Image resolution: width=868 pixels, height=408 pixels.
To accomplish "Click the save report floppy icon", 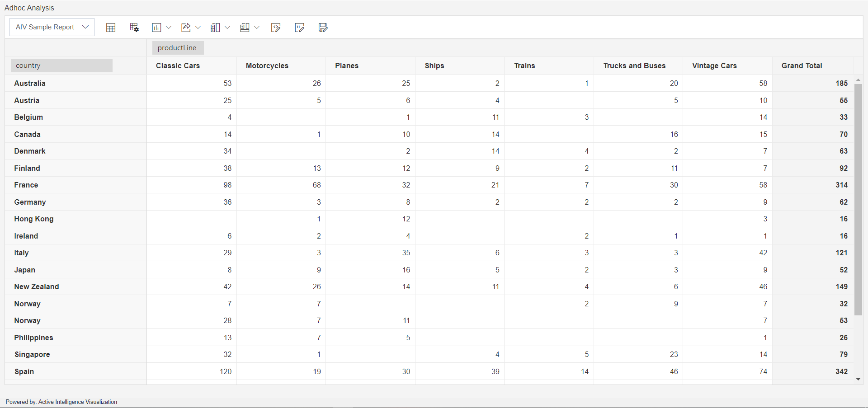I will coord(323,28).
